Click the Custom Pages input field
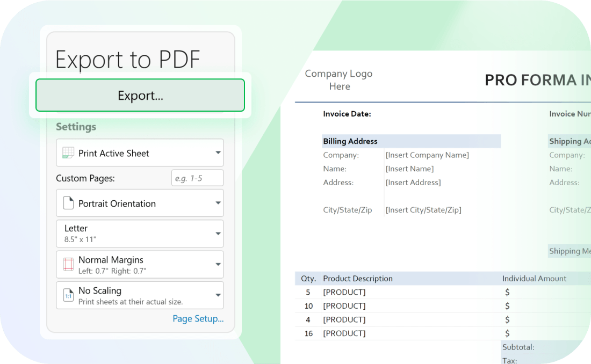Screen dimensions: 591x364 click(x=197, y=178)
